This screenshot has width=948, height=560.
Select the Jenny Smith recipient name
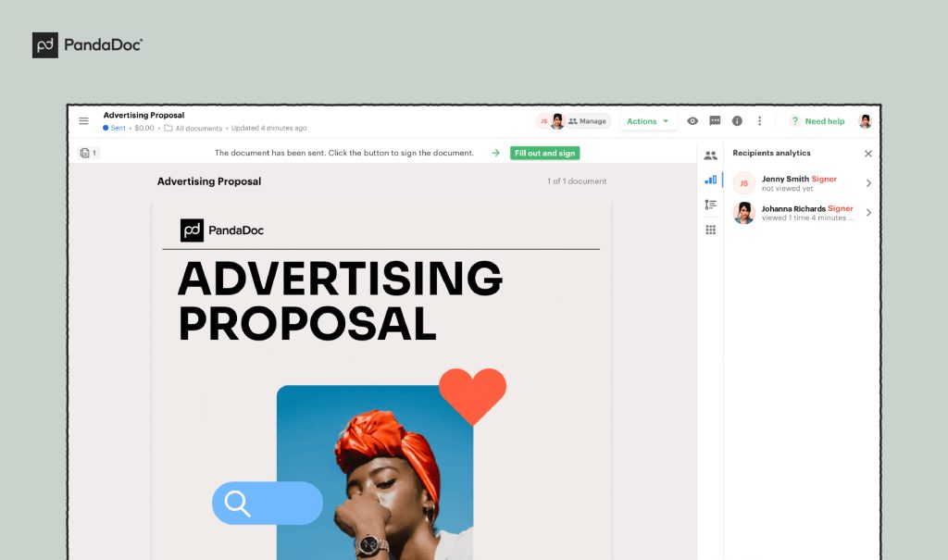coord(785,179)
